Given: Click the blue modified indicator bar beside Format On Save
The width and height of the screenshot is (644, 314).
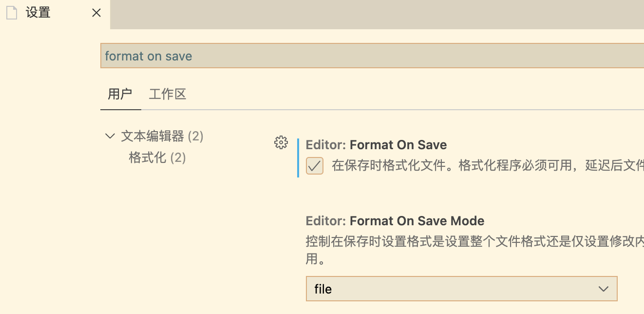Looking at the screenshot, I should pyautogui.click(x=298, y=158).
